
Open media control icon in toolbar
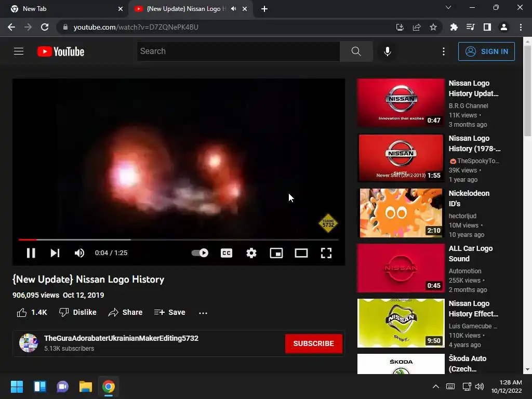pos(470,27)
